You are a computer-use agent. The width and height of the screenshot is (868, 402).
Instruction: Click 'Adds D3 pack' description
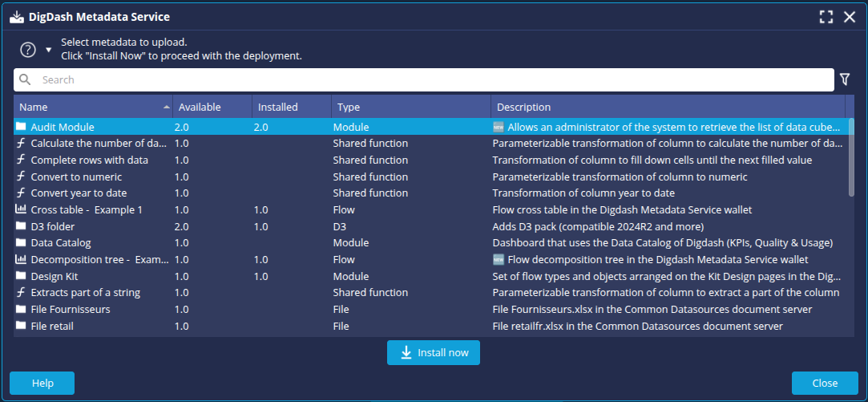pyautogui.click(x=598, y=226)
